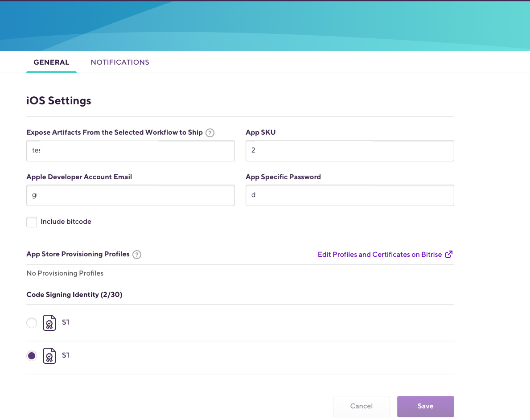Enable the Include bitcode checkbox
Image resolution: width=530 pixels, height=420 pixels.
[x=32, y=222]
